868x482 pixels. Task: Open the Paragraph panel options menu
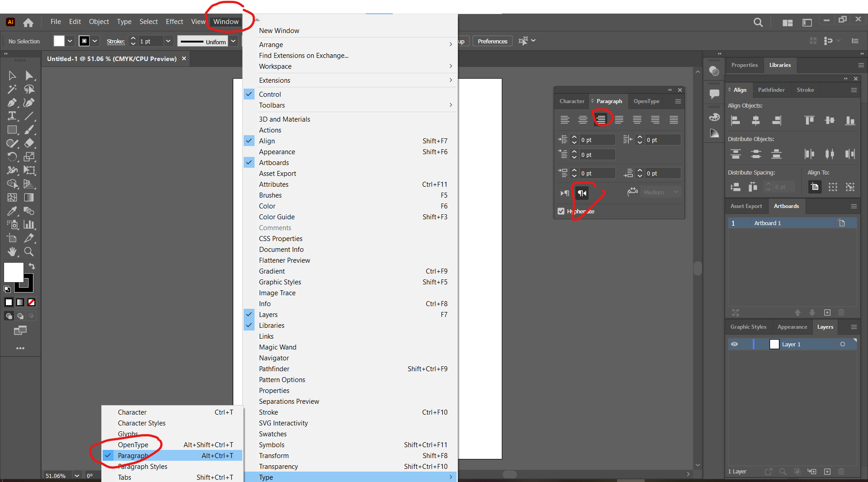[x=678, y=101]
